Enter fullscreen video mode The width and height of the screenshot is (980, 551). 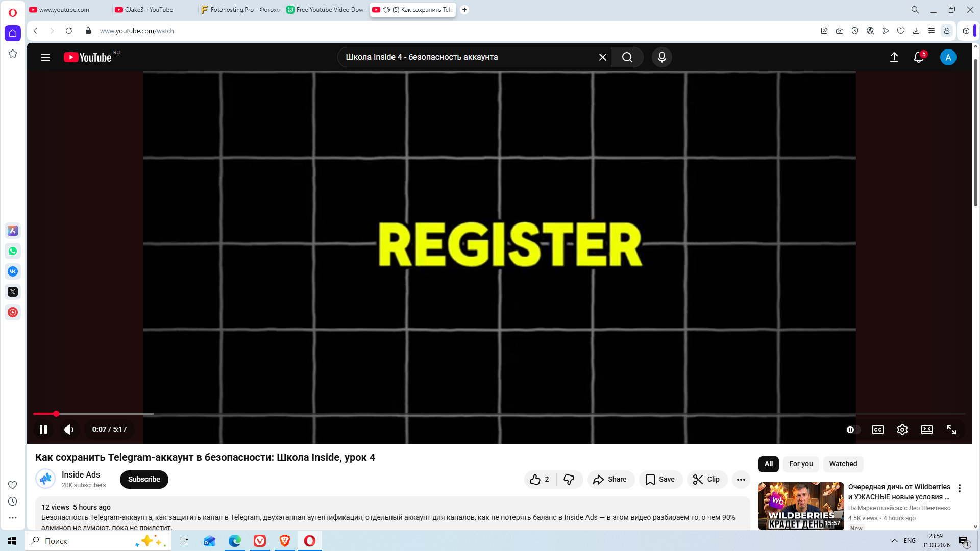[951, 430]
